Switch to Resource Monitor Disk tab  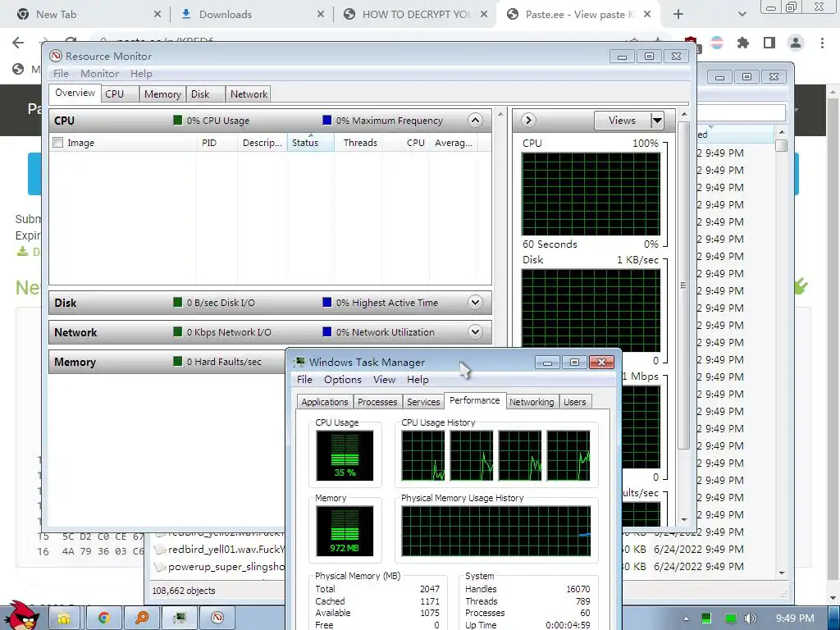pos(206,94)
